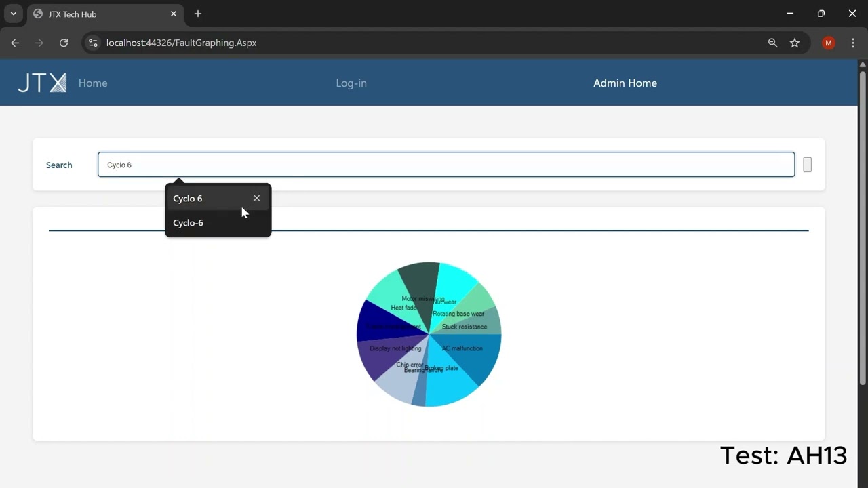
Task: Select the JTX Tech Hub browser tab
Action: click(105, 14)
